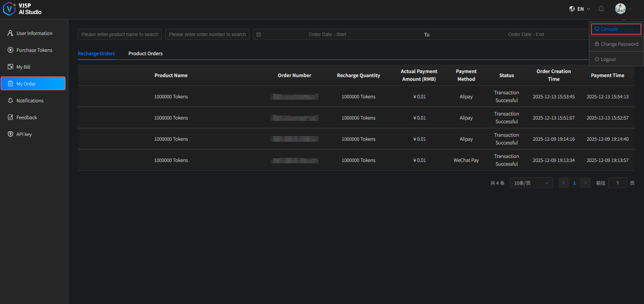Collapse the avatar menu chevron
This screenshot has height=304, width=644.
coord(631,9)
